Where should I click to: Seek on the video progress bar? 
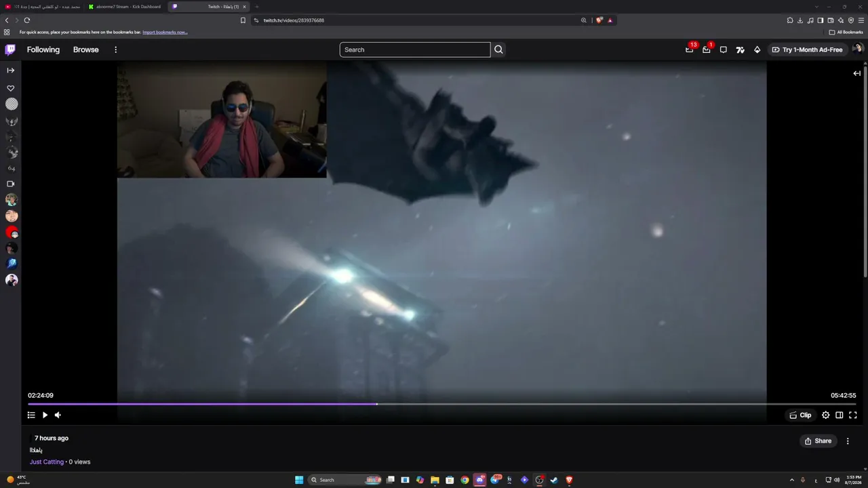442,404
